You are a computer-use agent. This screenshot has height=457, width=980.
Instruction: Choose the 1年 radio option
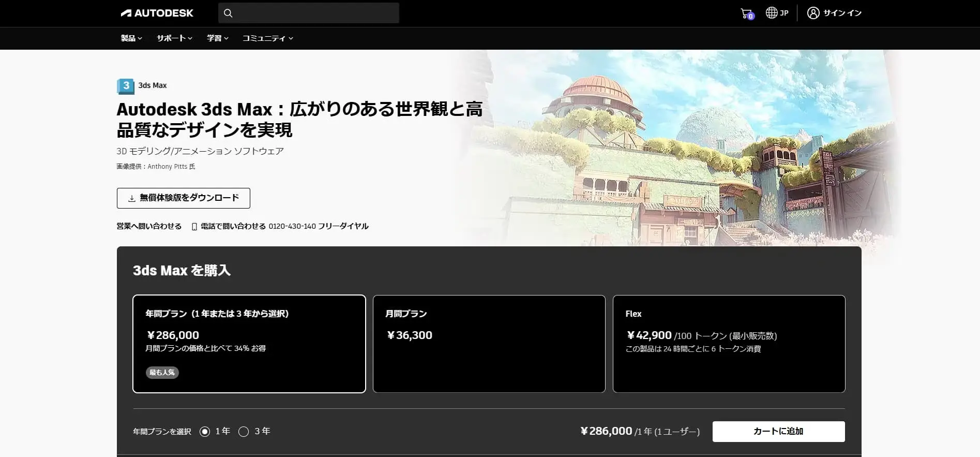tap(205, 432)
